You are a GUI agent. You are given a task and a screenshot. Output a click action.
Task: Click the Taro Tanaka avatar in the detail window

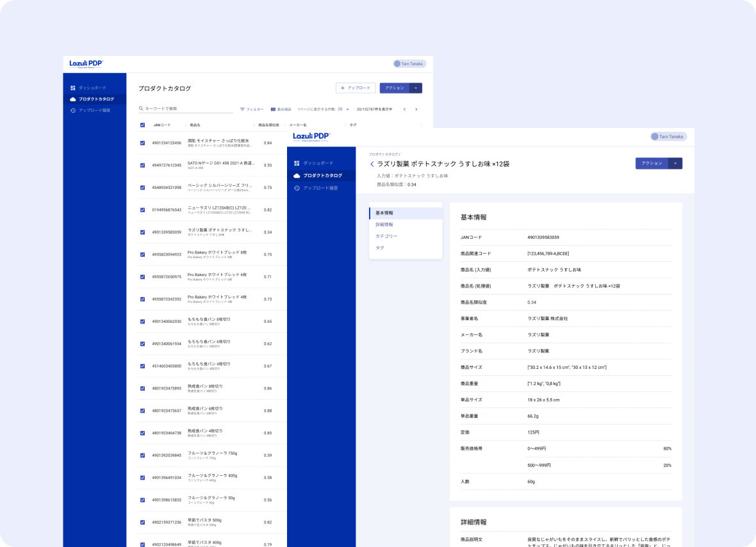pos(655,136)
